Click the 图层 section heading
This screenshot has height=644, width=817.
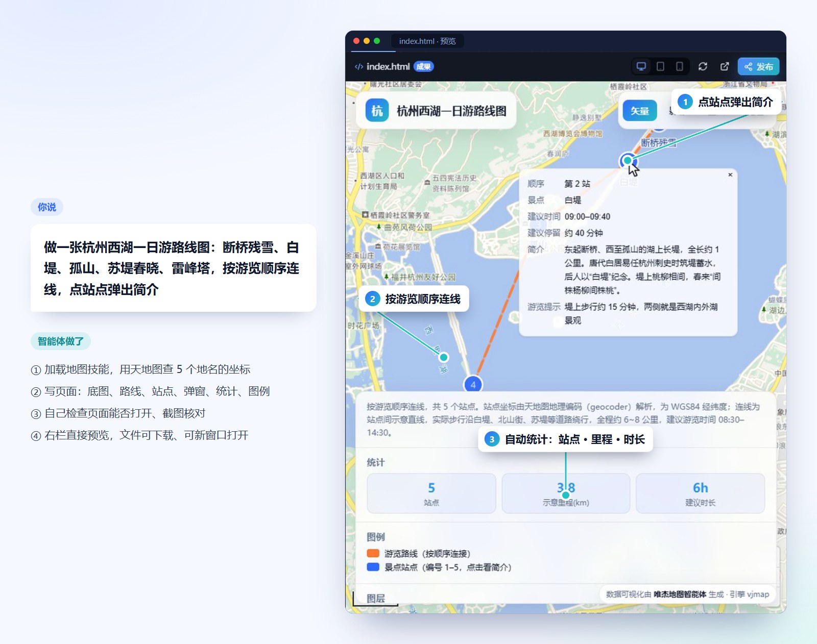[x=376, y=598]
